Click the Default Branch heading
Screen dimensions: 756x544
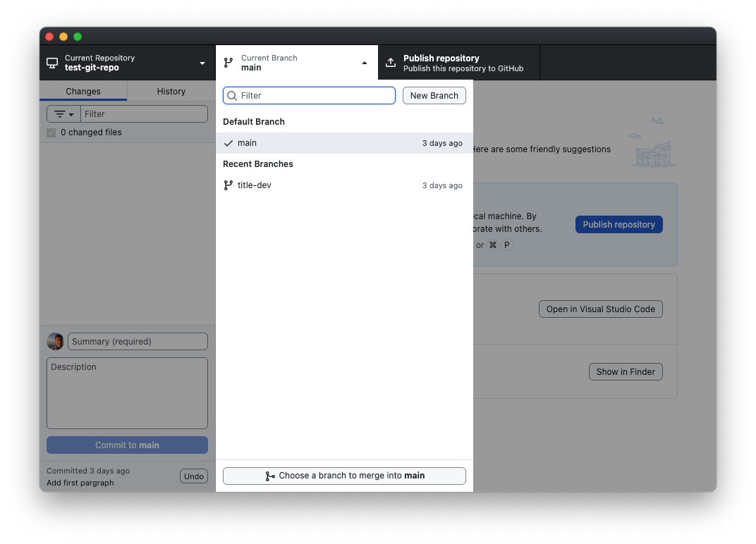(254, 122)
